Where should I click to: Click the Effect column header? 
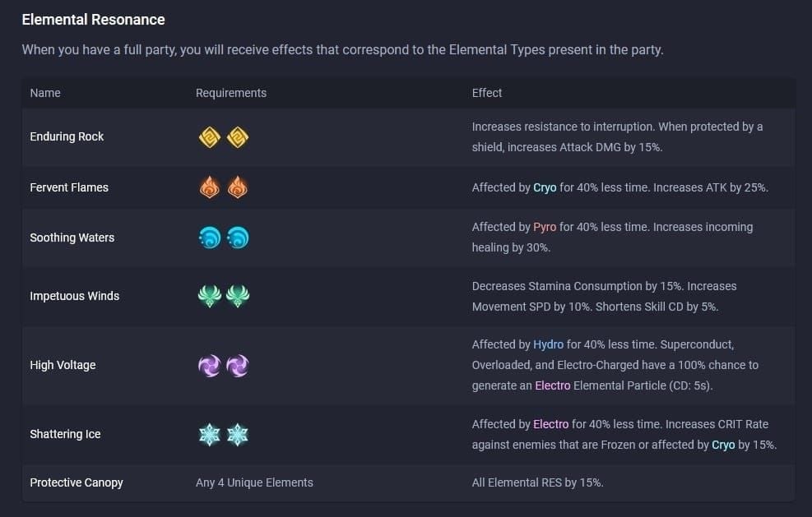pos(487,93)
